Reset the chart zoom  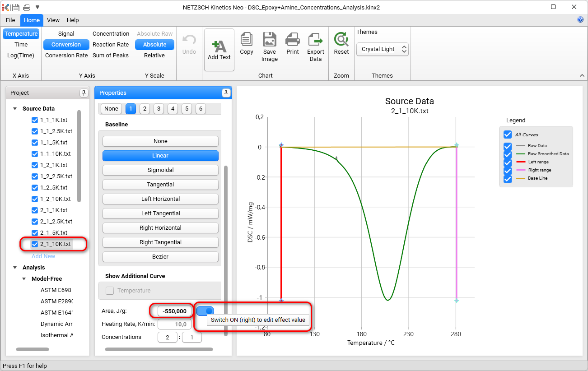(x=341, y=45)
